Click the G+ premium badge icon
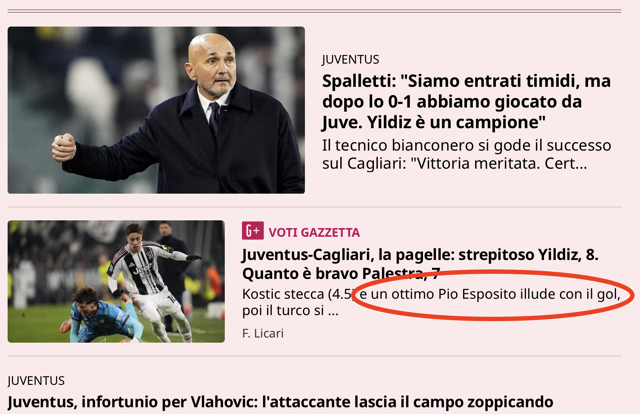Screen dimensions: 640x414 (253, 231)
